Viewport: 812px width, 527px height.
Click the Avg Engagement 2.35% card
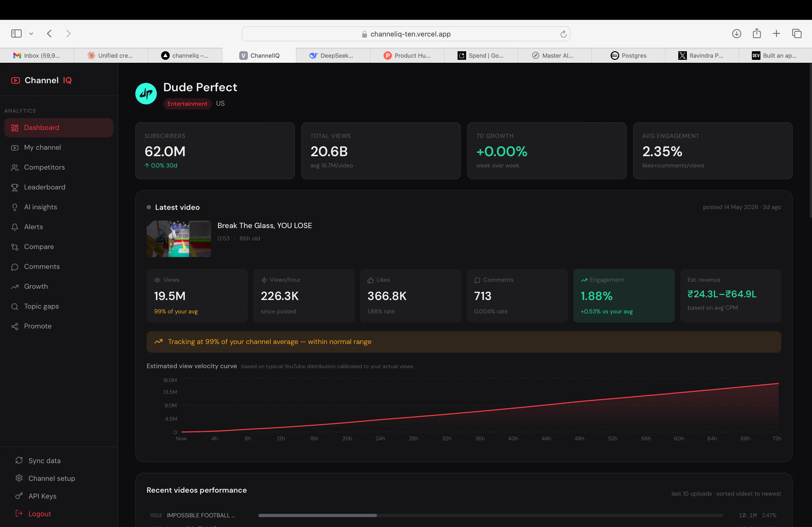(713, 151)
